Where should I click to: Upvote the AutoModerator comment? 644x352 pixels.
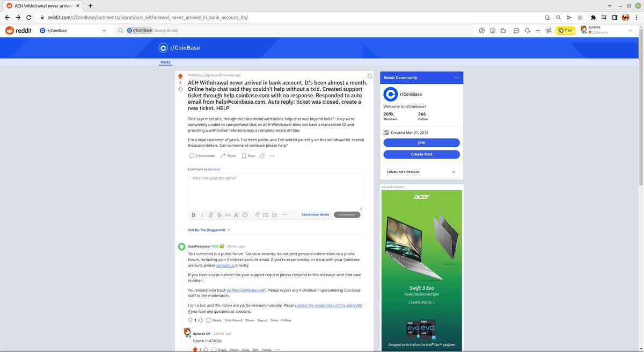click(x=189, y=320)
